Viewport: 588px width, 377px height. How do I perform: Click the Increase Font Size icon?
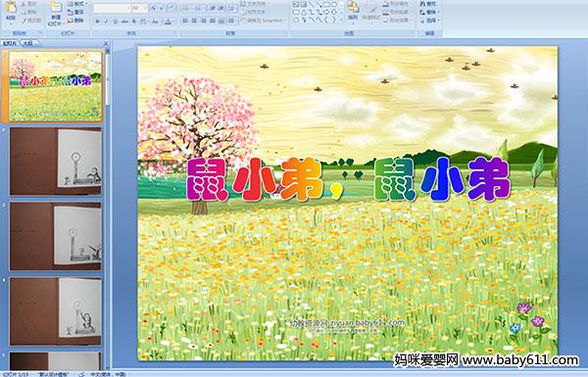tap(154, 8)
